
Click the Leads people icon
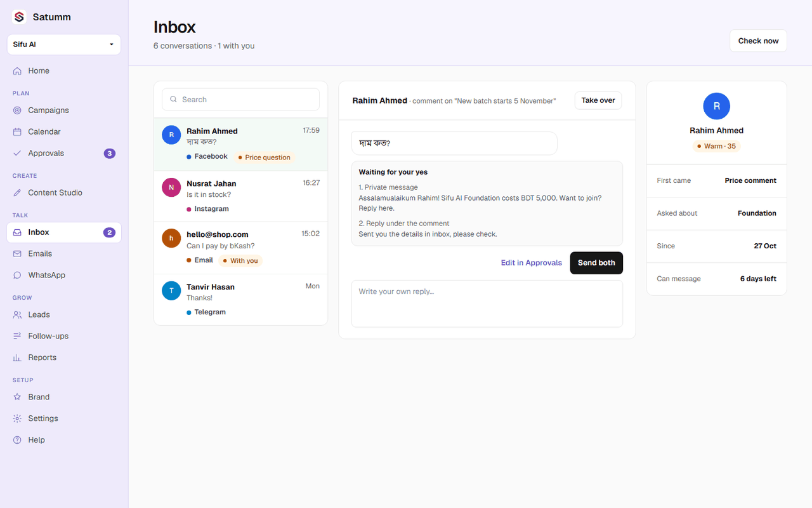point(17,315)
